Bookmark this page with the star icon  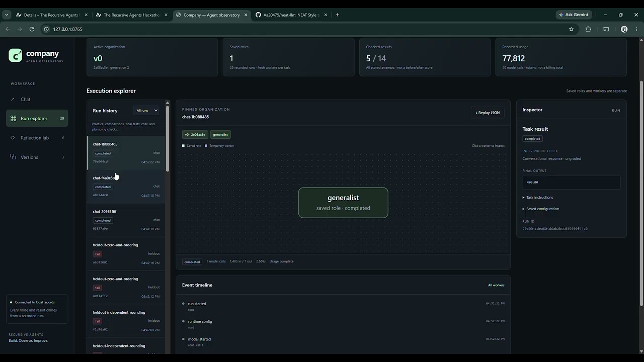coord(571,29)
